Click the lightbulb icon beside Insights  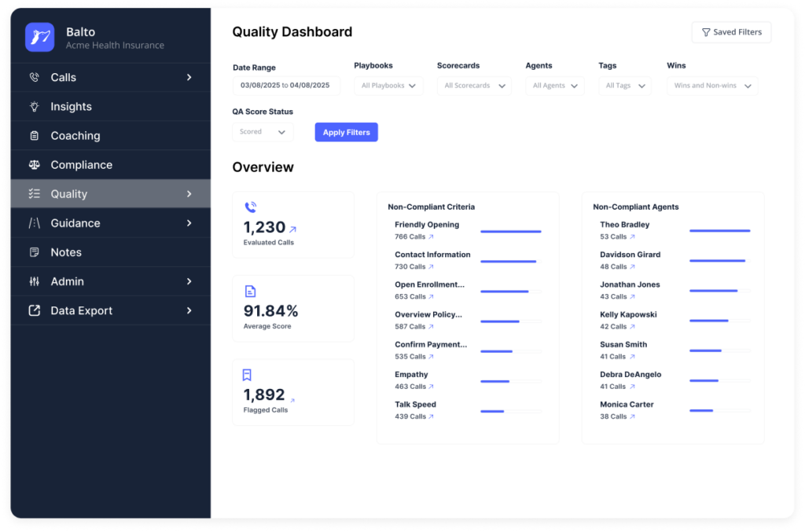[34, 106]
